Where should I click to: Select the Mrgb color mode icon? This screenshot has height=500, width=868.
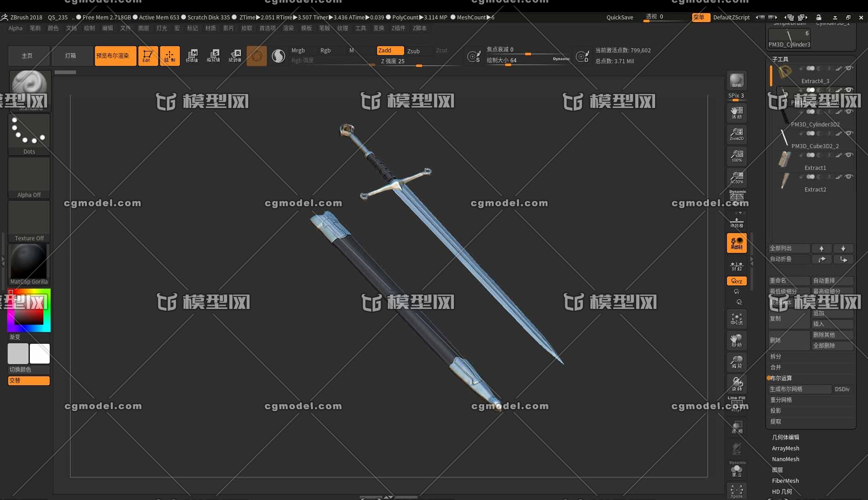pos(298,51)
